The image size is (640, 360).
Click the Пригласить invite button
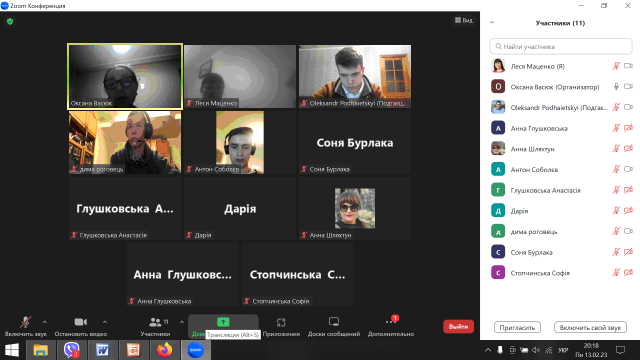point(517,327)
